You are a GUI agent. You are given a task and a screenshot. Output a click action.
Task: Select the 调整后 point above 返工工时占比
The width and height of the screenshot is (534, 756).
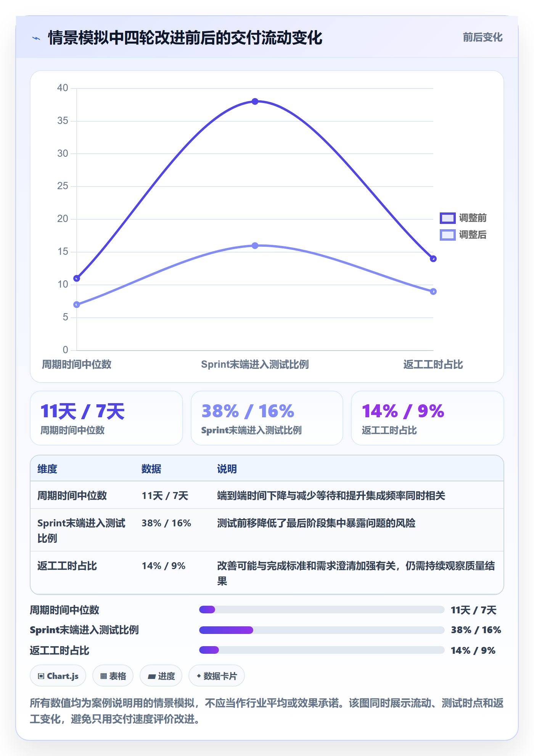pyautogui.click(x=433, y=291)
